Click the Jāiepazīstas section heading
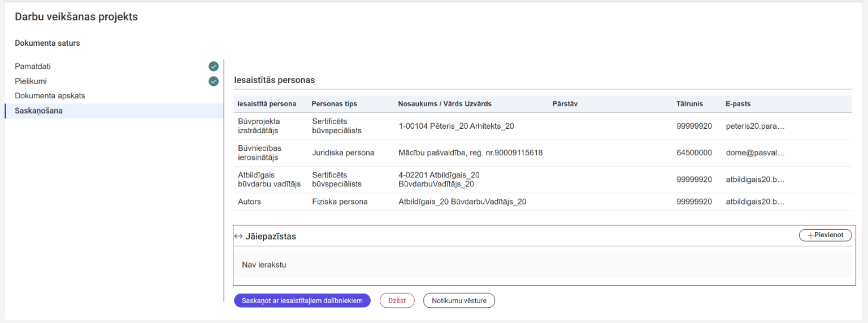Screen dimensions: 868x323 [x=271, y=236]
